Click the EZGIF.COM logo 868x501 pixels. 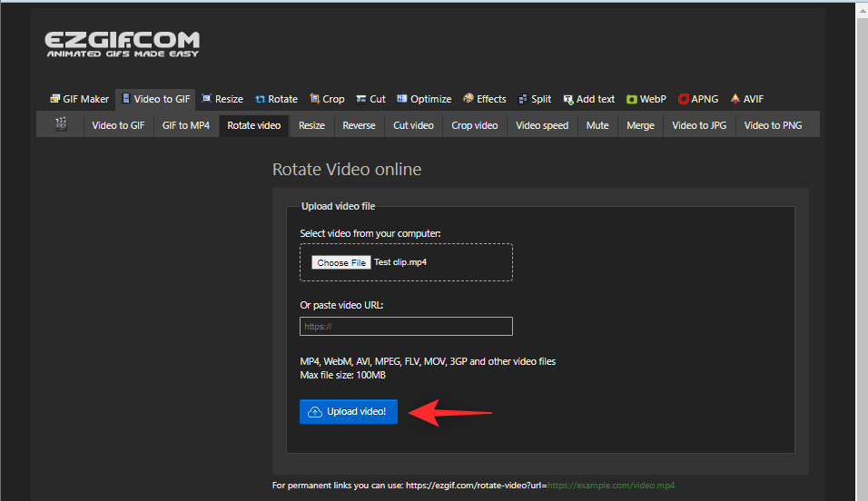tap(122, 44)
